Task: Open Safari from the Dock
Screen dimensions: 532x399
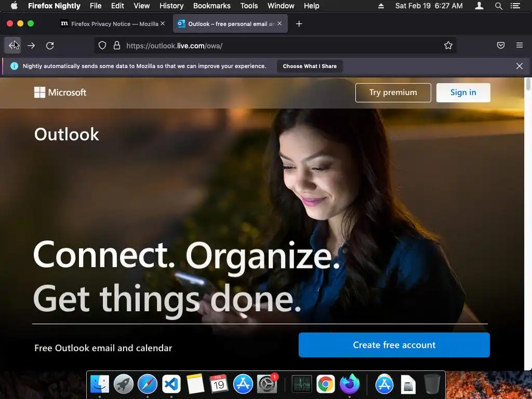Action: tap(147, 384)
